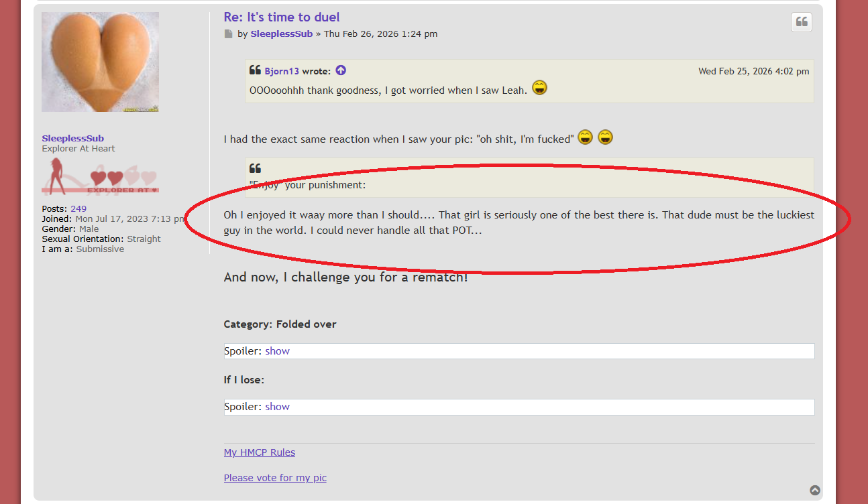Image resolution: width=868 pixels, height=504 pixels.
Task: Show the If I lose spoiler
Action: pos(277,407)
